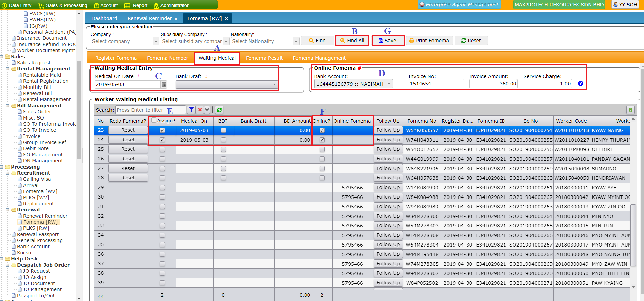Screen dimensions: 644x301
Task: Click the Renewal folder icon
Action: (14, 210)
